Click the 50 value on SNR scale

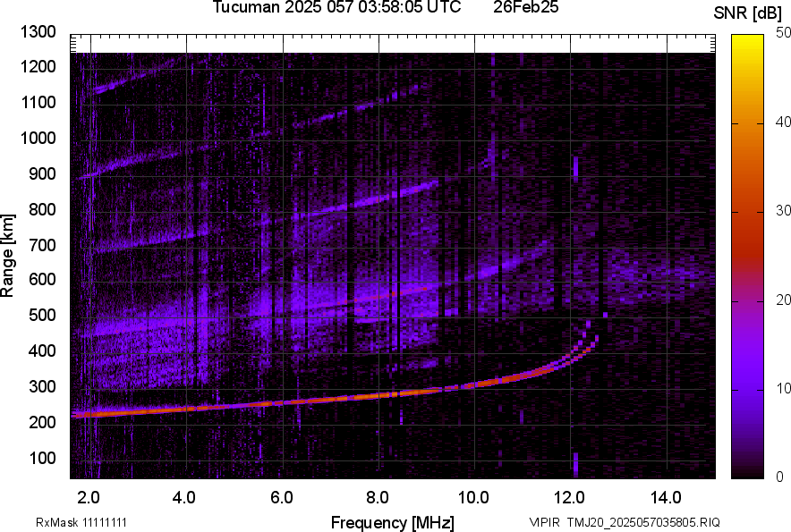tap(784, 32)
